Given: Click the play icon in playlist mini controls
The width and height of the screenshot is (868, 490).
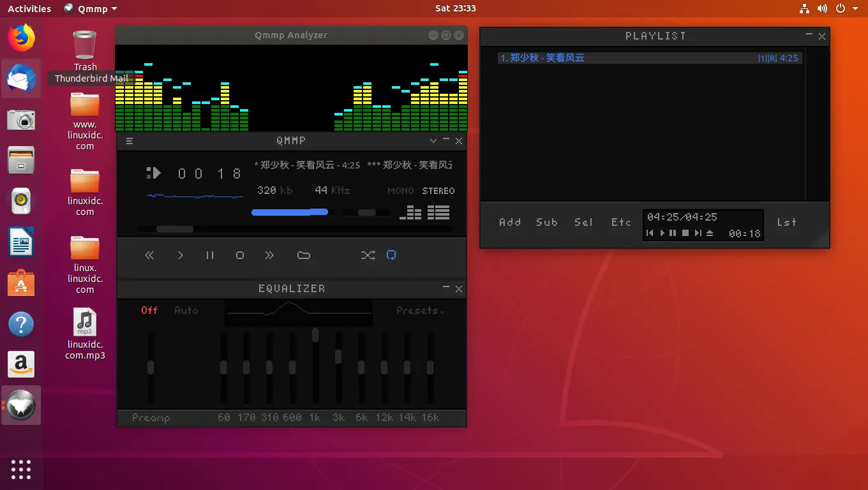Looking at the screenshot, I should (662, 234).
